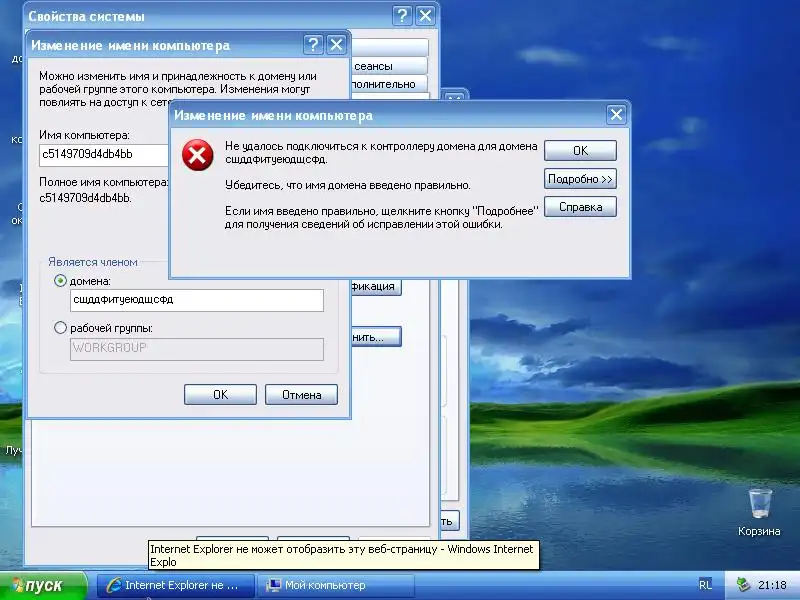Image resolution: width=800 pixels, height=600 pixels.
Task: Select the домена radio button
Action: click(x=60, y=281)
